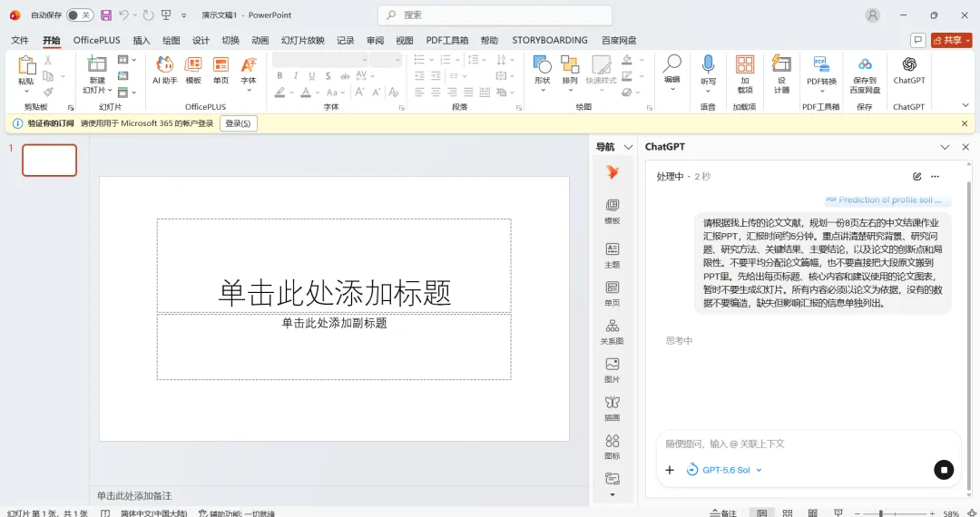The image size is (980, 517).
Task: Toggle bold formatting
Action: click(x=279, y=75)
